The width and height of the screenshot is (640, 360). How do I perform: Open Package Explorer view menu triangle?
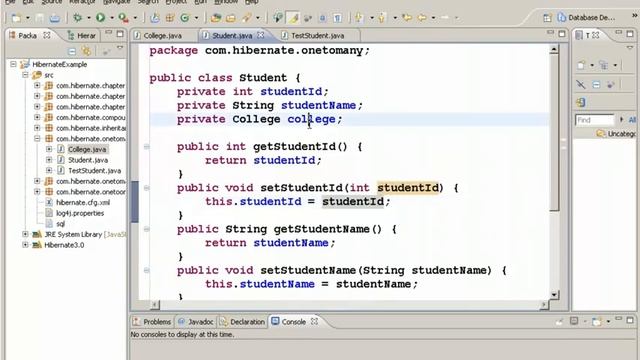point(120,48)
